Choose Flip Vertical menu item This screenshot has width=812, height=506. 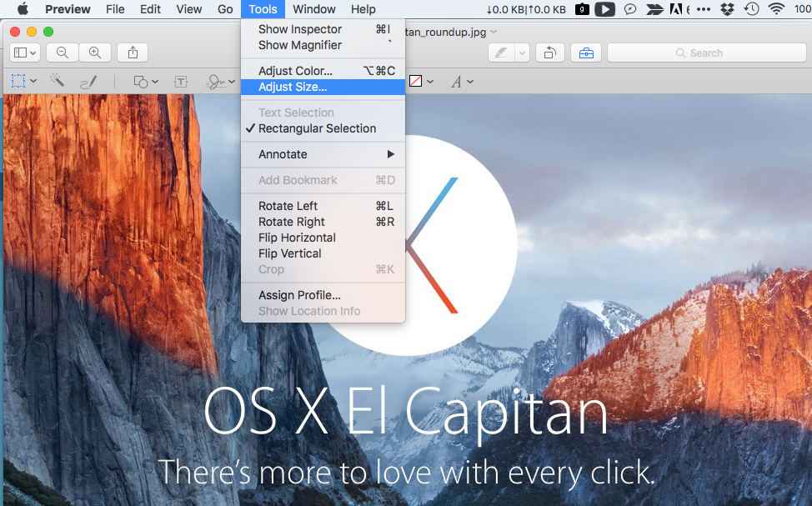[323, 253]
